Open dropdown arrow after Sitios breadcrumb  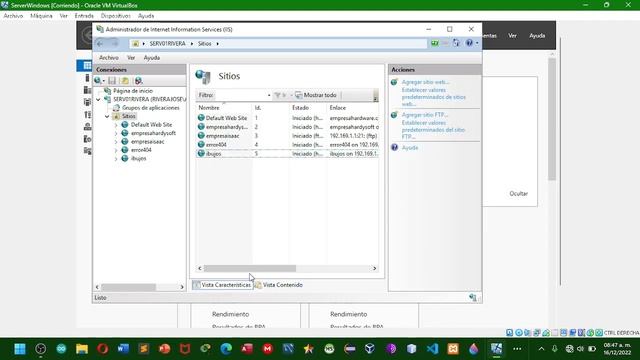(x=218, y=44)
